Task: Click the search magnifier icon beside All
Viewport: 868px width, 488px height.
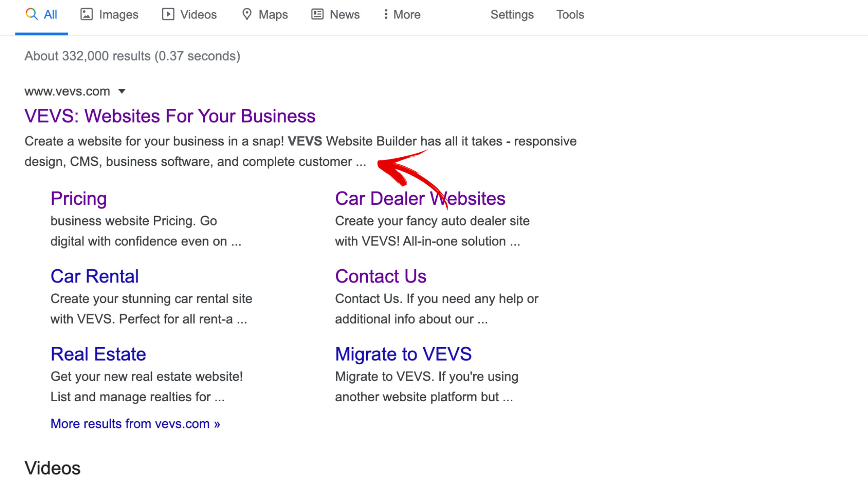Action: pos(31,14)
